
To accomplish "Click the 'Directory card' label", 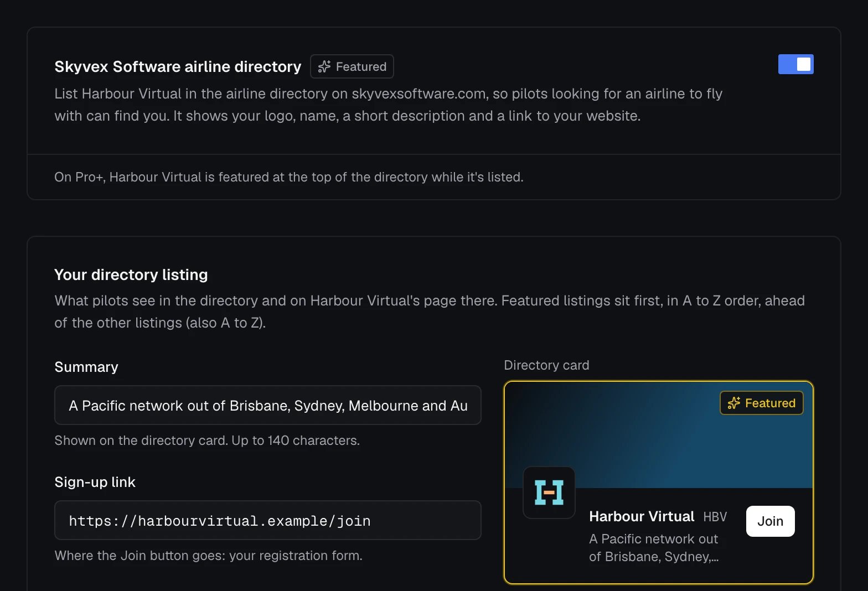I will [x=546, y=365].
